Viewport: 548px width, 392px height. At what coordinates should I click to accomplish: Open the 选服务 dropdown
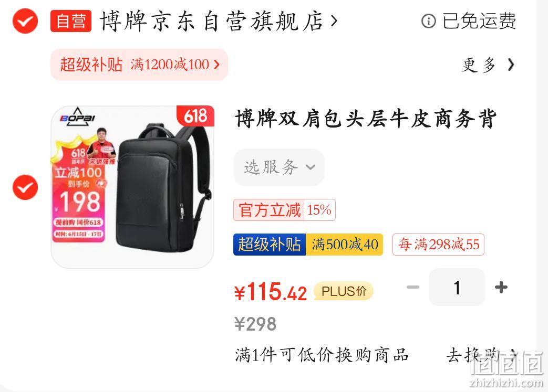pos(279,167)
